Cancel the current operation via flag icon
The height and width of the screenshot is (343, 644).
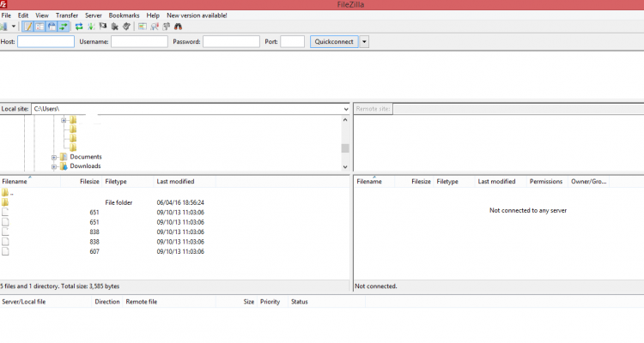(x=103, y=27)
